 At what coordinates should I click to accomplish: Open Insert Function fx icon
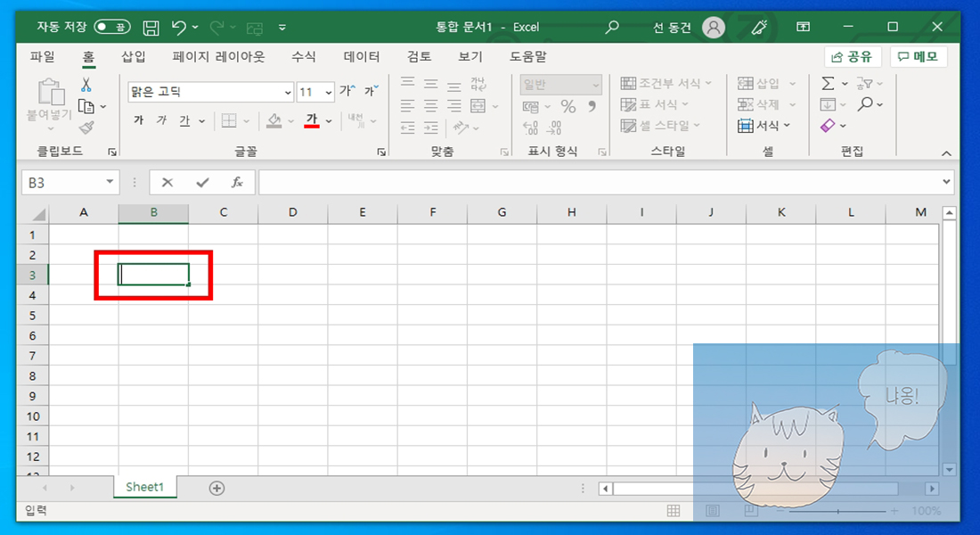(x=237, y=182)
